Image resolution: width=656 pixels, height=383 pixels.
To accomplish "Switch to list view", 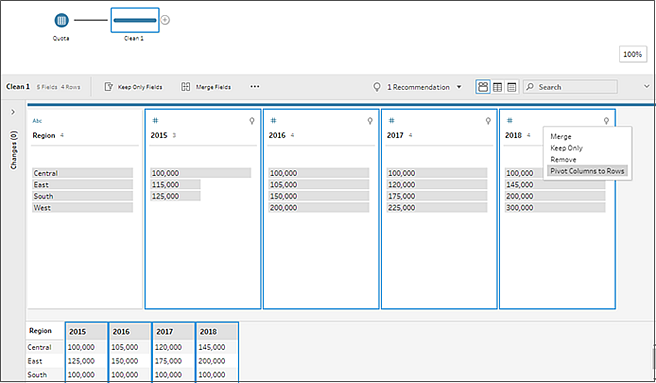I will [511, 87].
